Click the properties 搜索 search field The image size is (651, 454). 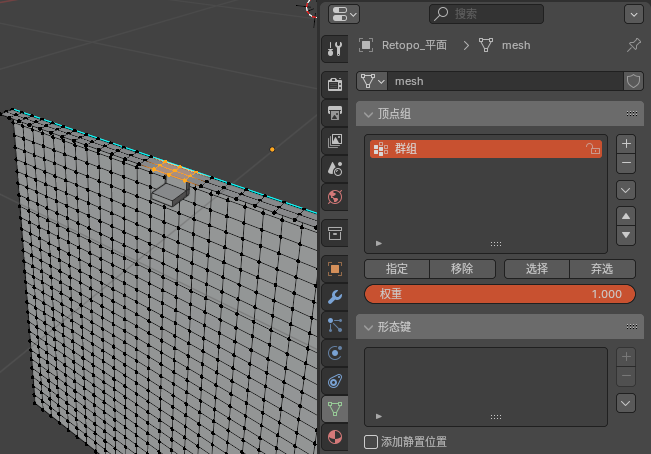[x=487, y=14]
